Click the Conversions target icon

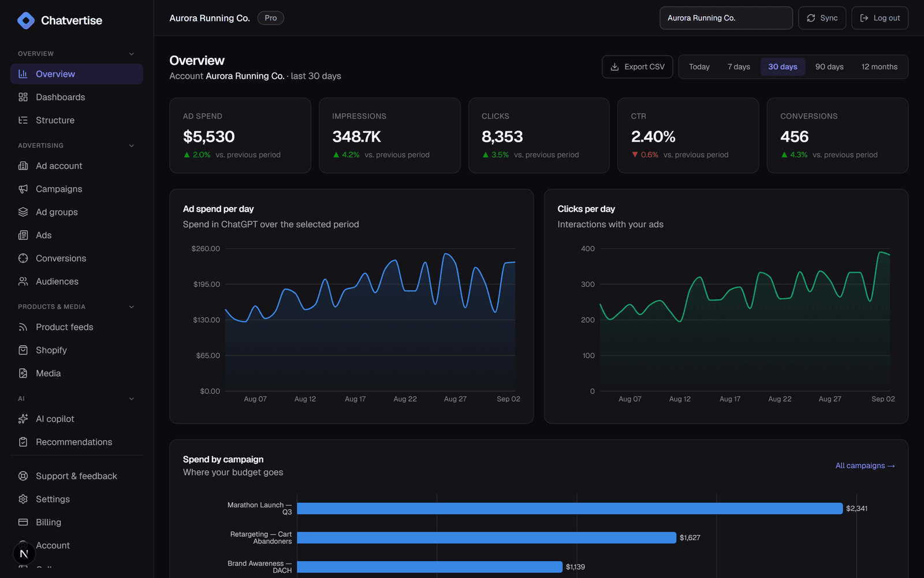pyautogui.click(x=23, y=258)
